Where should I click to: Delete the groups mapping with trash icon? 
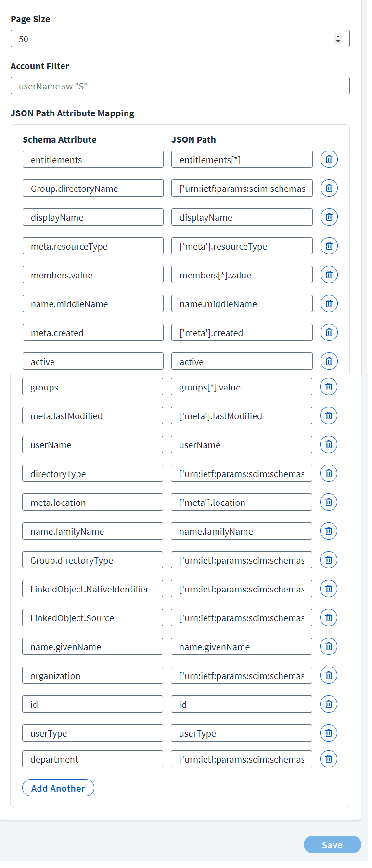pos(329,387)
